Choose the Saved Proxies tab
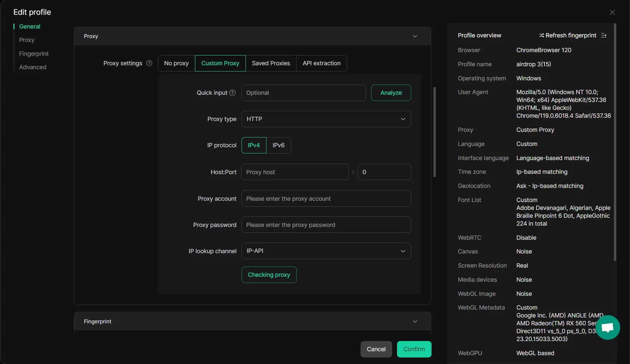The width and height of the screenshot is (630, 364). click(271, 63)
